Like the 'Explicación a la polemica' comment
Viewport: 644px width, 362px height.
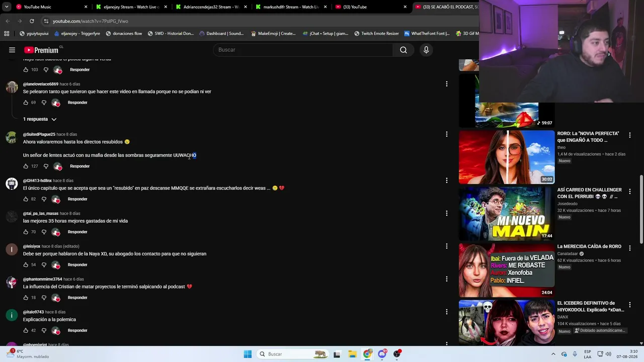[26, 330]
